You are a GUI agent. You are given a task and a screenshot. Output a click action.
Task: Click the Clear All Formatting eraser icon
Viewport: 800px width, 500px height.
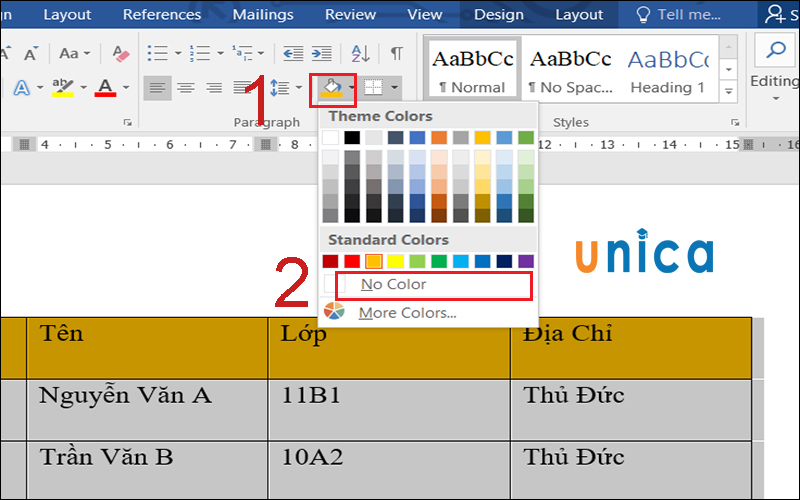coord(121,53)
